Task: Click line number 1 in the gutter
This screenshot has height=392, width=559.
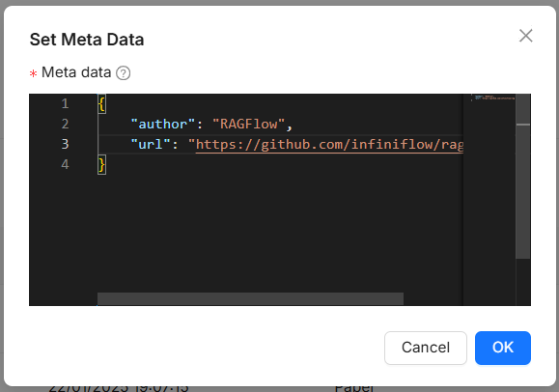Action: (65, 104)
